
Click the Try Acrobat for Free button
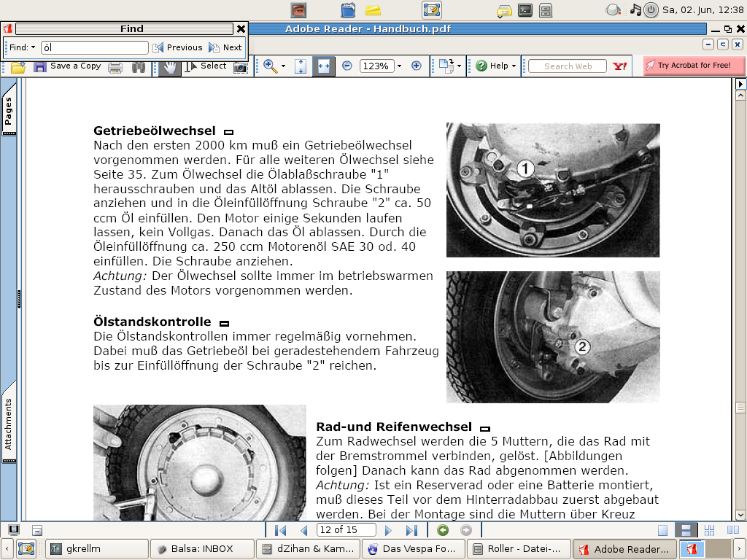click(x=694, y=66)
